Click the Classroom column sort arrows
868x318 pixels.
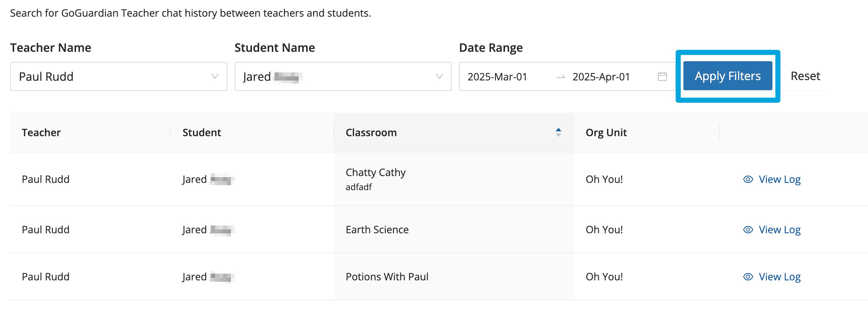pos(558,132)
